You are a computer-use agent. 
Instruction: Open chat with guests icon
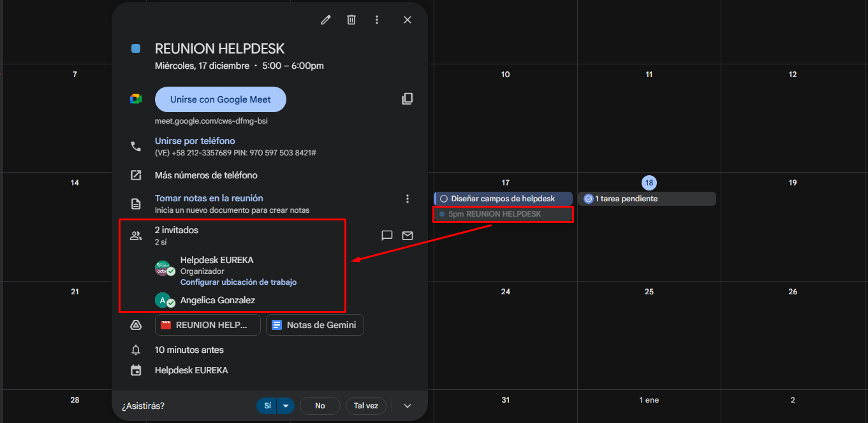[x=386, y=235]
